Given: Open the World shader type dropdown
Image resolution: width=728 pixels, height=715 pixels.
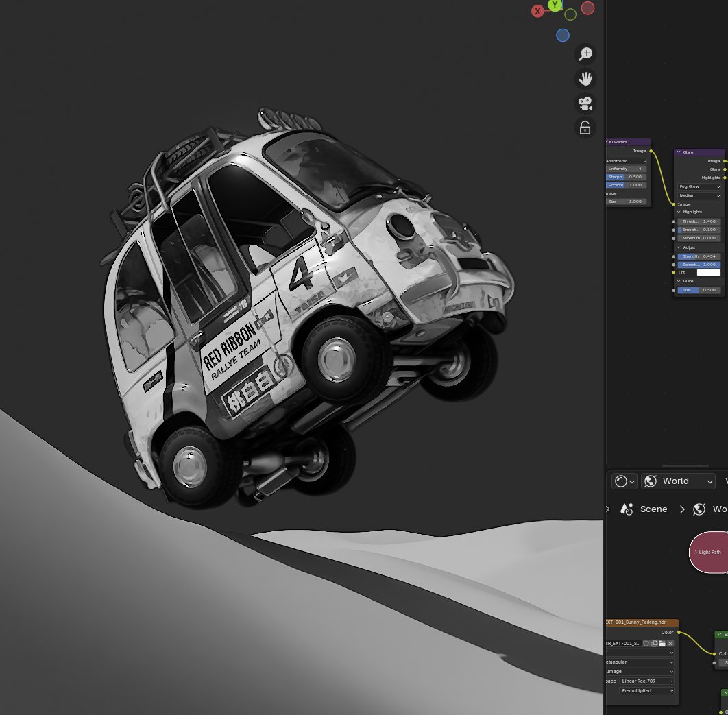Looking at the screenshot, I should (x=679, y=481).
